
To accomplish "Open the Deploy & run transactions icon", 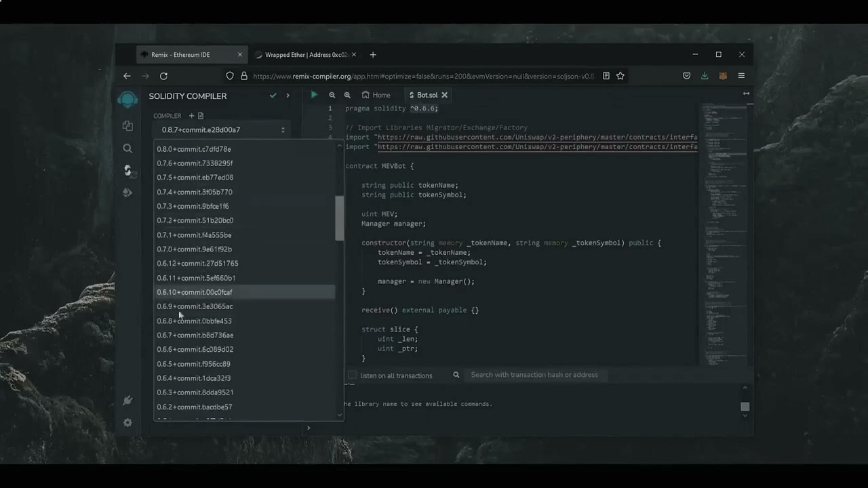I will point(127,192).
